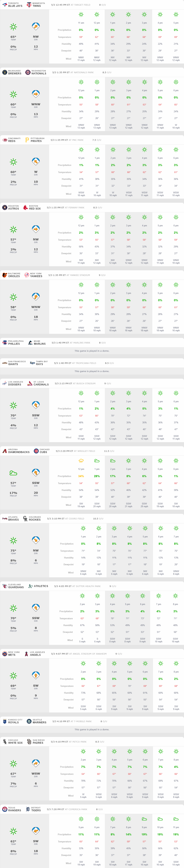The height and width of the screenshot is (868, 184).
Task: Click the 'AT PETCO PARK' venue text
Action: click(x=78, y=742)
